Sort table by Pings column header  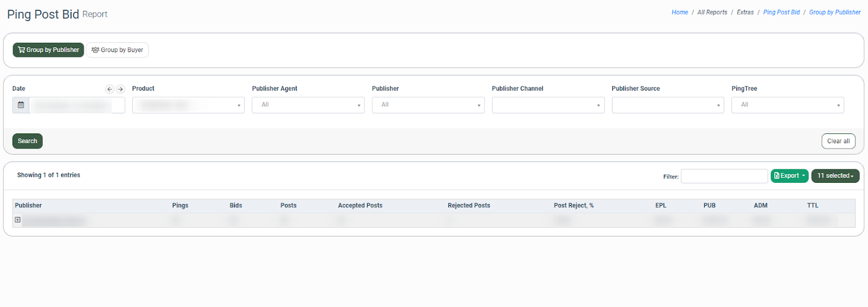180,206
